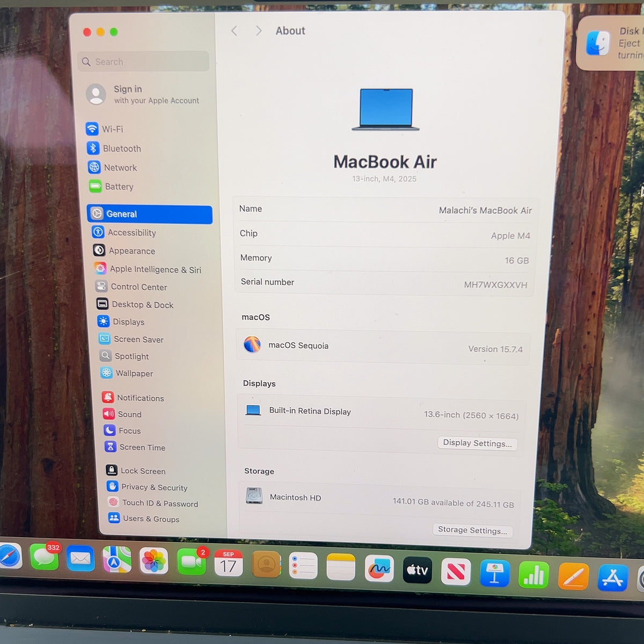The height and width of the screenshot is (644, 644).
Task: Open Wallpaper settings
Action: [x=127, y=373]
